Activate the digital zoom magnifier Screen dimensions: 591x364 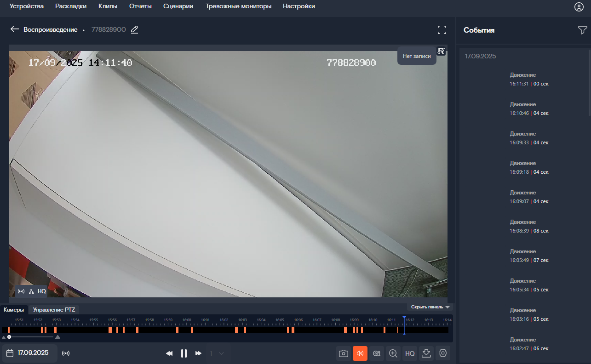click(x=393, y=353)
